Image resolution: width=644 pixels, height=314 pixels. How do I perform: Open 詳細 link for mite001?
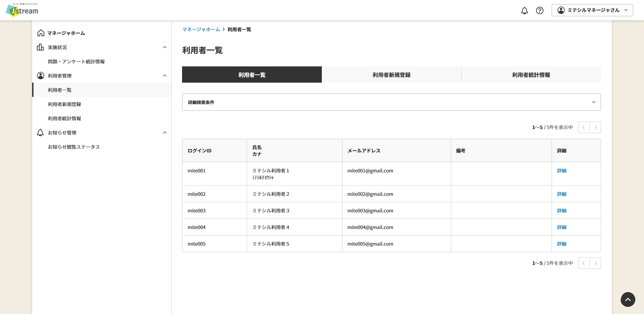pyautogui.click(x=561, y=171)
